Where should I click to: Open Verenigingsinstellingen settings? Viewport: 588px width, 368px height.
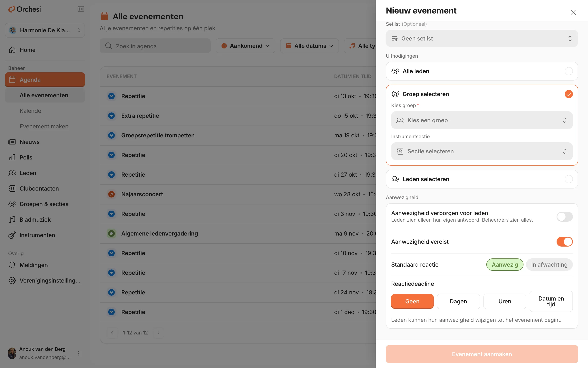(45, 281)
